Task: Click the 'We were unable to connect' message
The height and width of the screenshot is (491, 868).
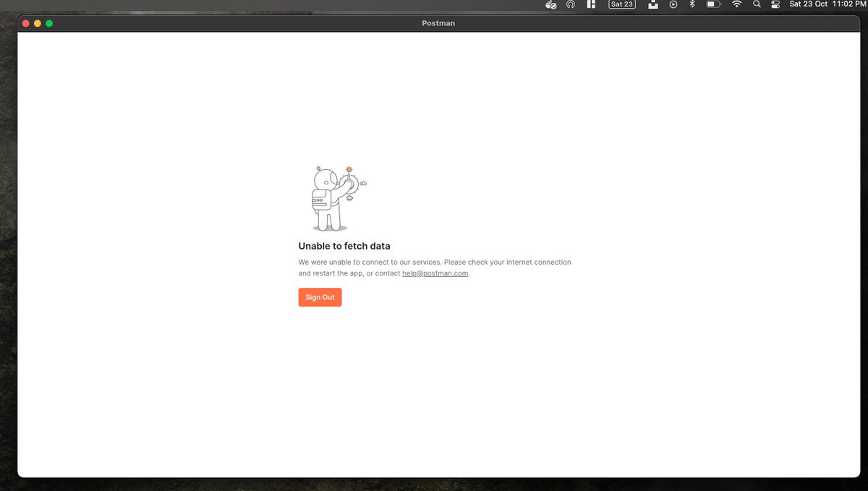Action: (x=435, y=268)
